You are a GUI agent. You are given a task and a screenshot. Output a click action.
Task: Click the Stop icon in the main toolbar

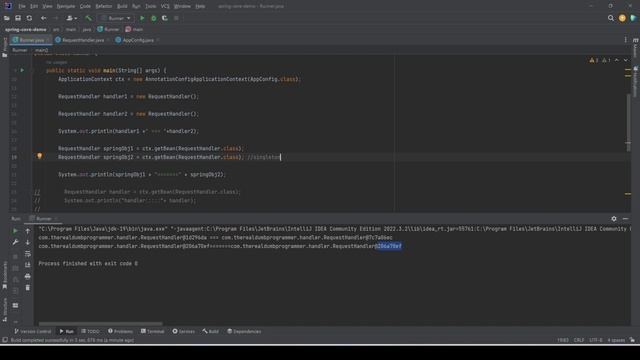tap(176, 18)
